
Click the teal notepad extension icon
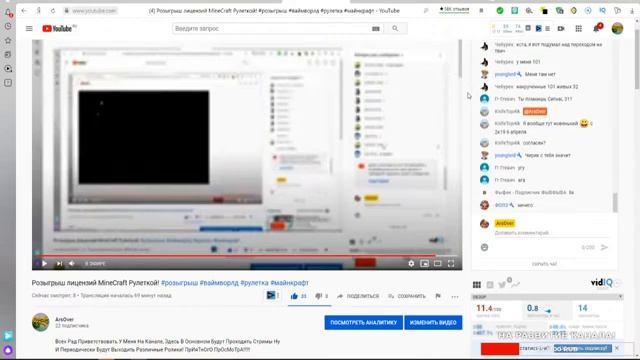pyautogui.click(x=514, y=11)
